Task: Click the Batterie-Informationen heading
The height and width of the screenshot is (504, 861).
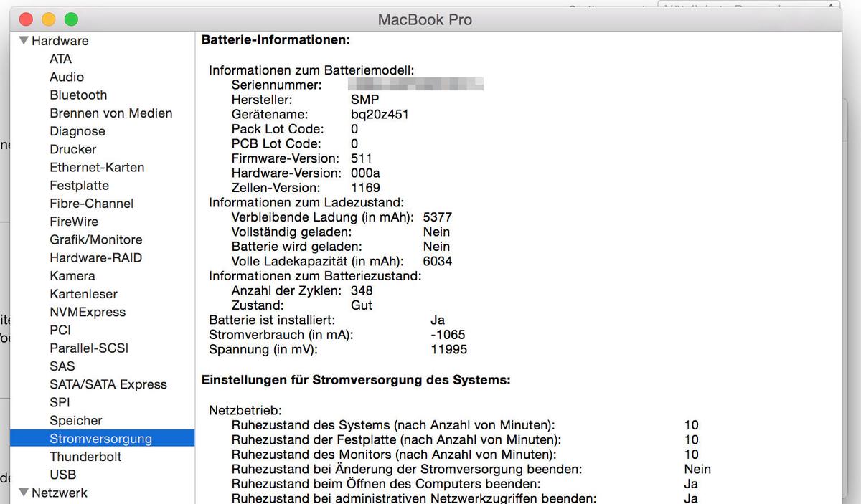Action: (x=276, y=40)
